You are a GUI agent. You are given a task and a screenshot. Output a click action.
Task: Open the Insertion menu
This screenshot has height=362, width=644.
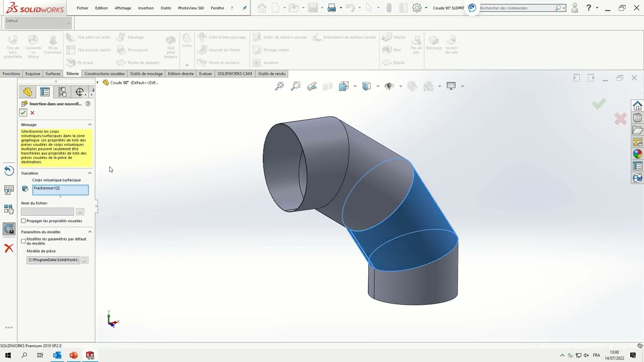click(146, 8)
